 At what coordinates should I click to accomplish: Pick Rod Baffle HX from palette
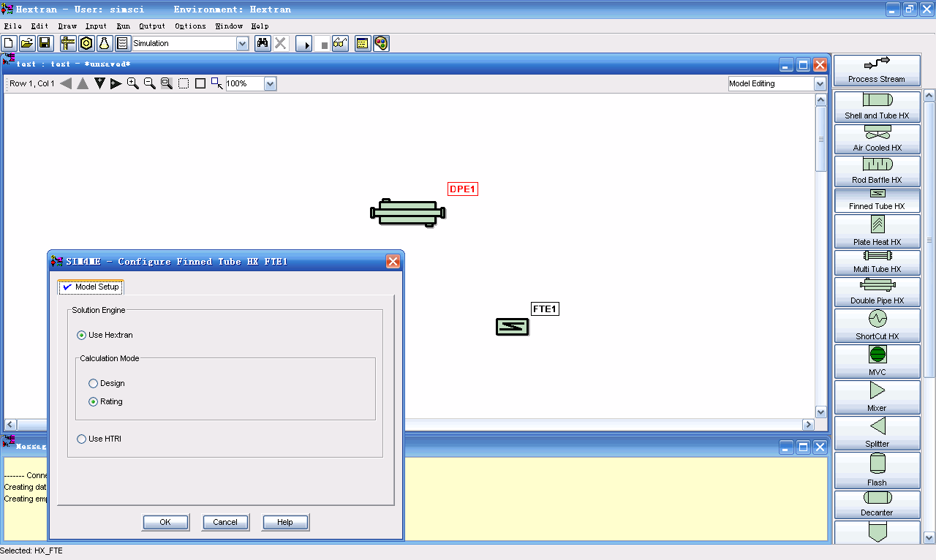pos(877,171)
